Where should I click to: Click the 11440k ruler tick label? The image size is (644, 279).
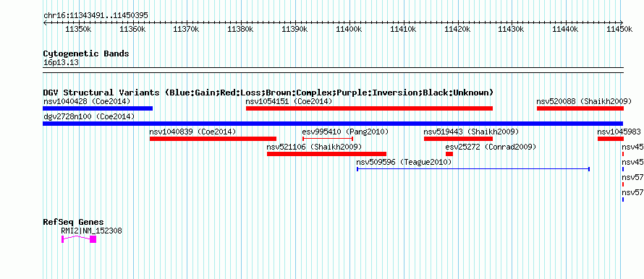point(566,29)
